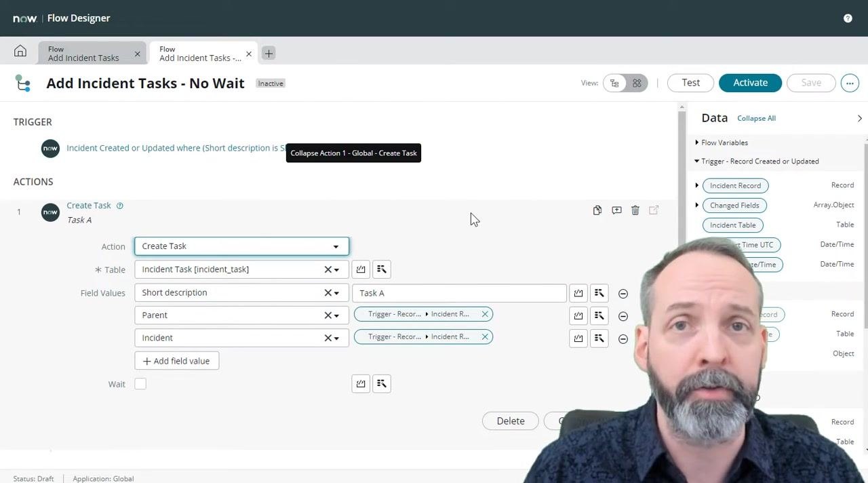Click Add field value

(177, 361)
